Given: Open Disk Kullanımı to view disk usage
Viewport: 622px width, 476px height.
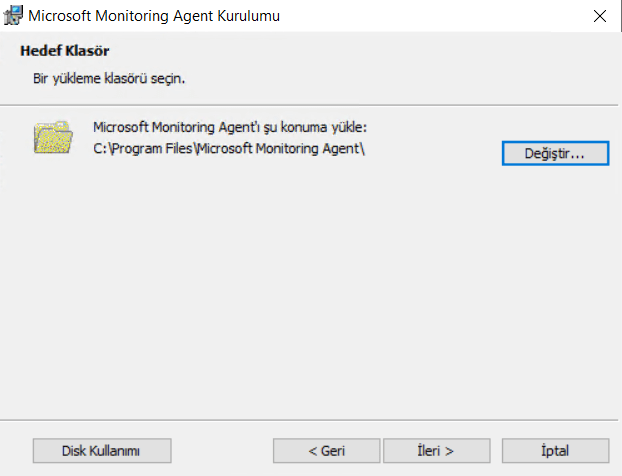Looking at the screenshot, I should click(x=101, y=451).
